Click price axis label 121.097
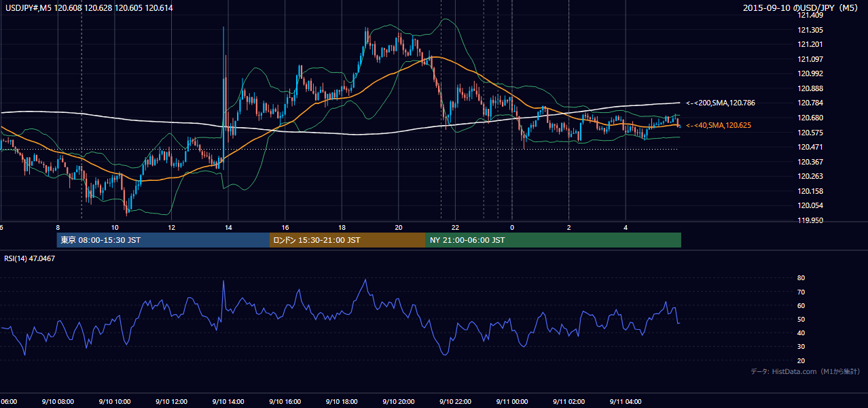The image size is (868, 408). [812, 59]
